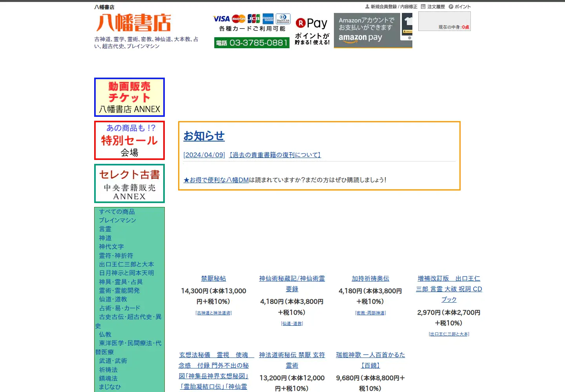
Task: Select 古史古伝･超古代史･異史 category
Action: pos(128,321)
